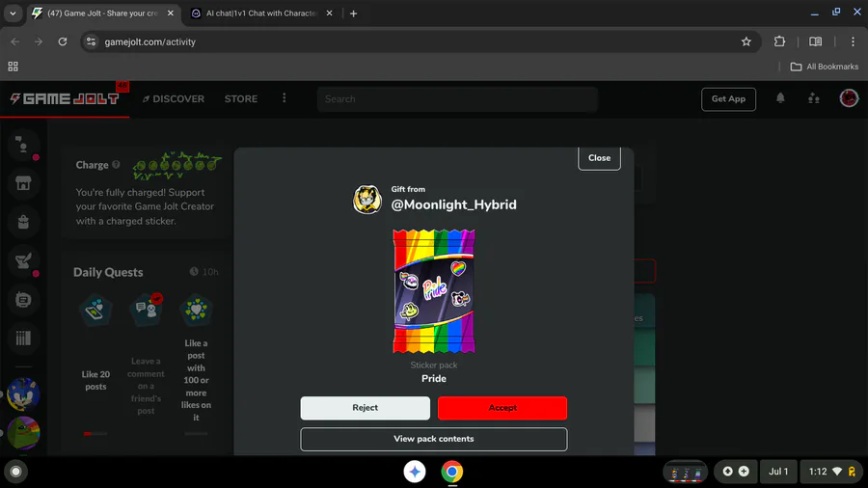The height and width of the screenshot is (488, 868).
Task: Click the site information icon
Action: tap(92, 42)
